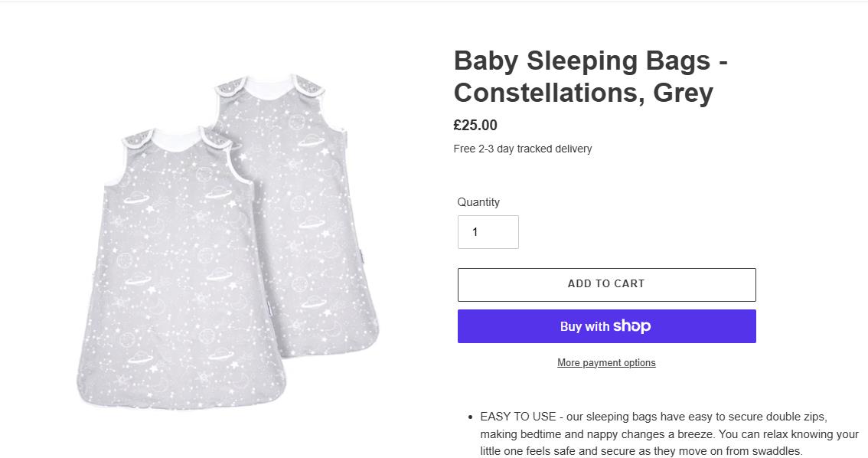This screenshot has width=868, height=458.
Task: Click the Shop logo in the purple button
Action: (631, 326)
